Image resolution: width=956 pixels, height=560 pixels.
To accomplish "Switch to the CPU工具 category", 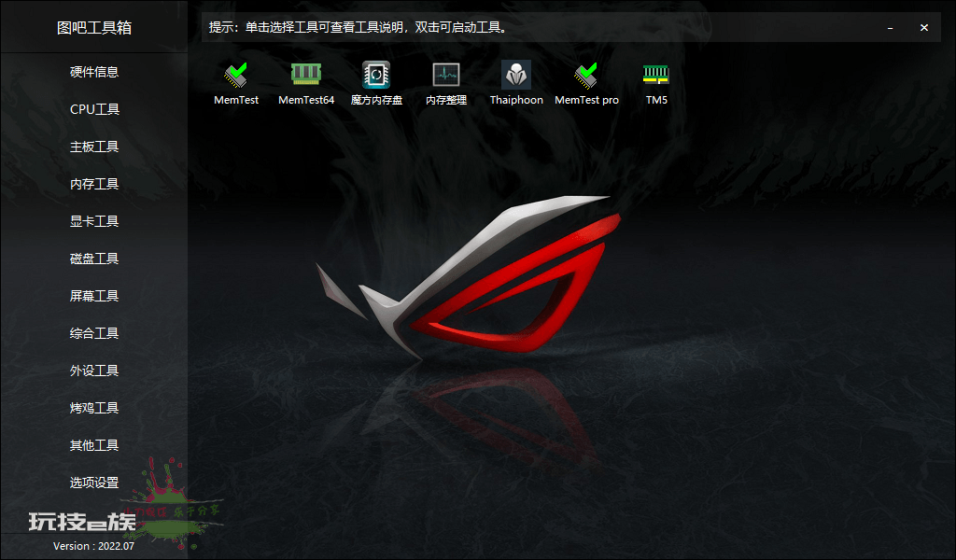I will pyautogui.click(x=94, y=109).
